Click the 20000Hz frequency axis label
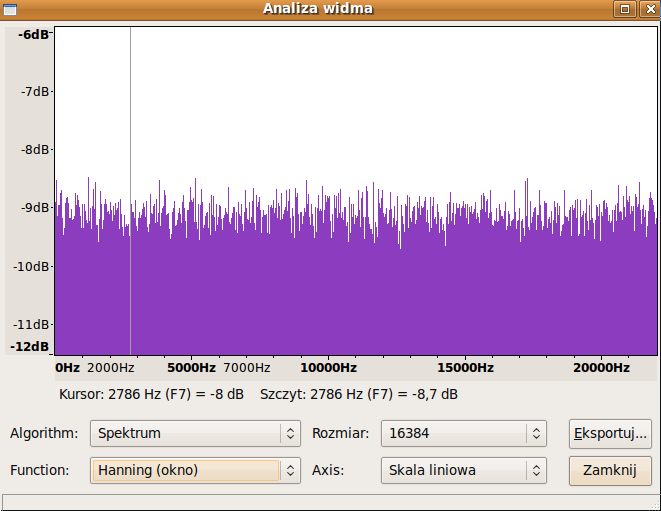 [602, 368]
